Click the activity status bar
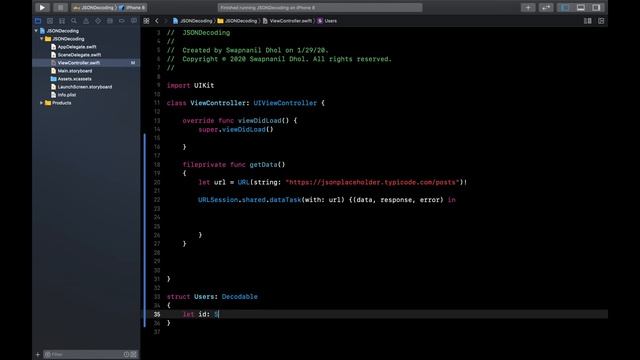Viewport: 640px width, 360px height. pos(320,7)
